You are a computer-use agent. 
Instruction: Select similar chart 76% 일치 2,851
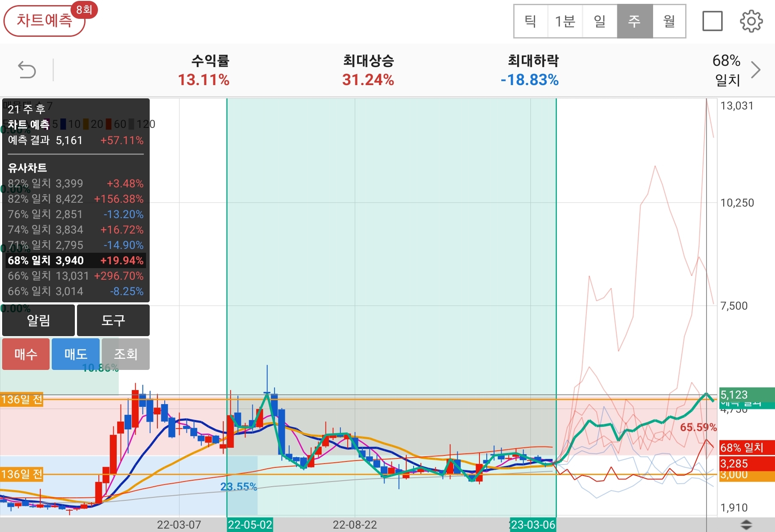[x=76, y=214]
